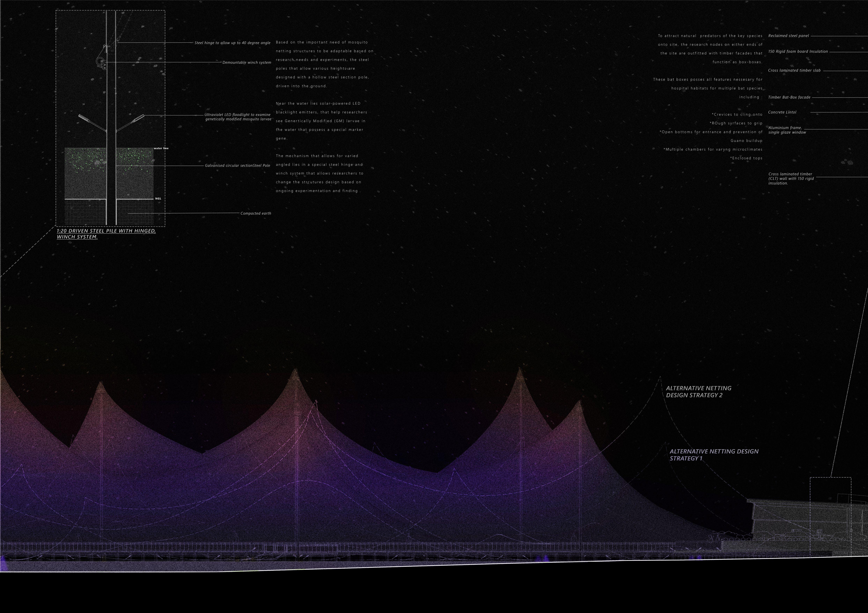This screenshot has width=868, height=613.
Task: Click the 'Compacted earth' label
Action: point(256,213)
